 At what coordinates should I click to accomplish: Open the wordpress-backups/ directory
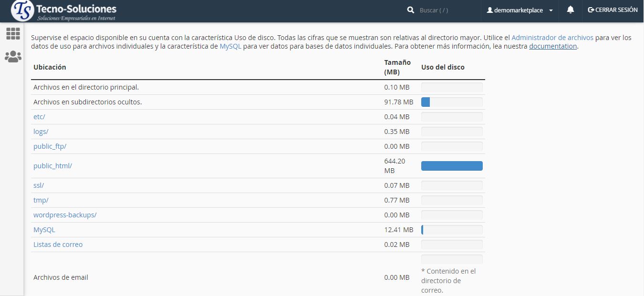click(65, 215)
